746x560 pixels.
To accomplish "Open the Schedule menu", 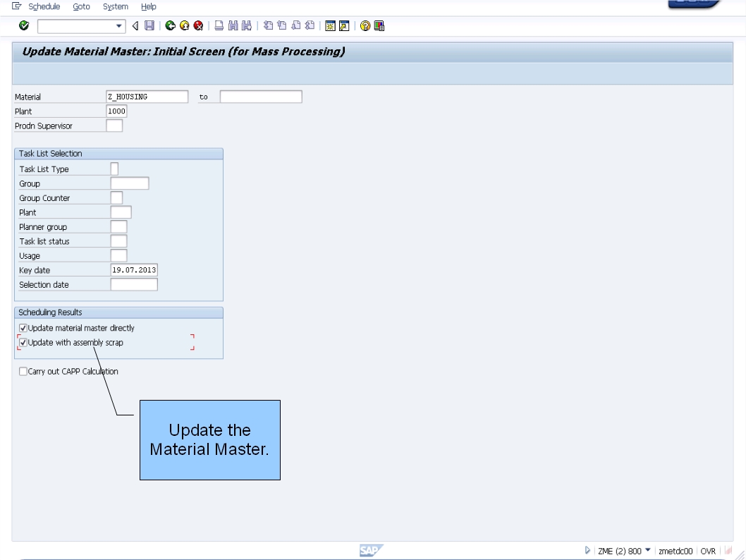I will pos(43,6).
